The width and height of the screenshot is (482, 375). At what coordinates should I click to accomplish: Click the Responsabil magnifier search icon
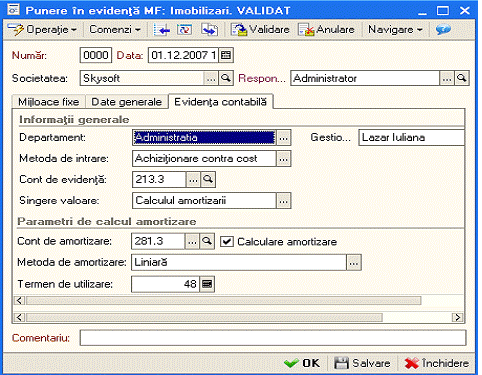462,78
